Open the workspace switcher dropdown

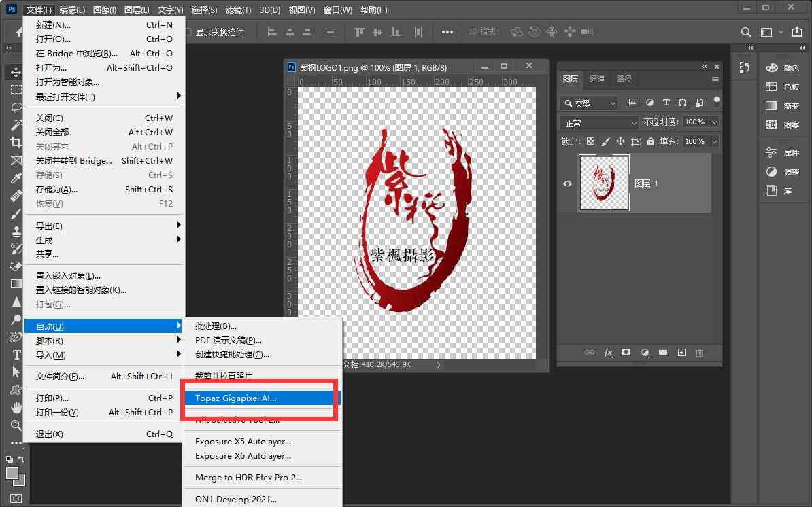point(771,32)
